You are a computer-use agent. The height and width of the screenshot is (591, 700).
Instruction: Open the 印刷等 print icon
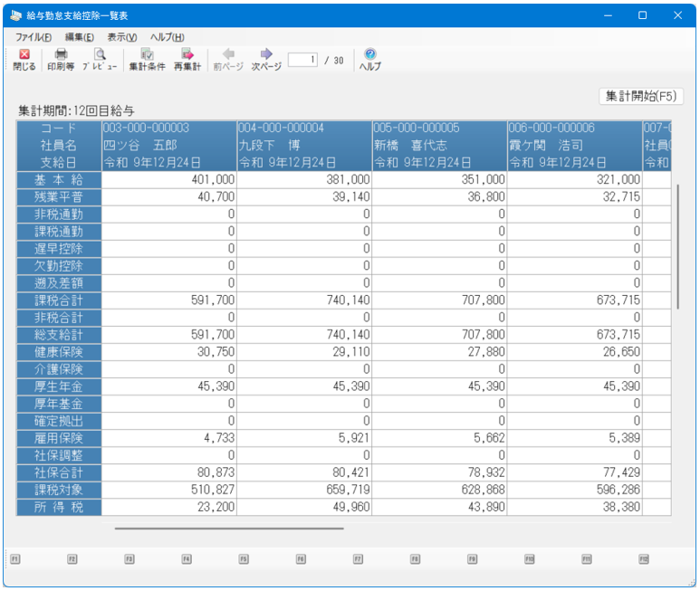[x=61, y=60]
